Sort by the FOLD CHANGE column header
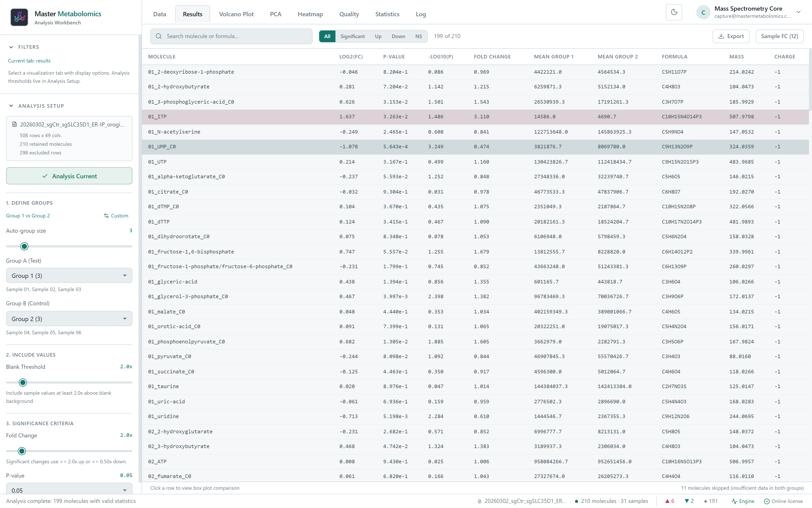The image size is (812, 508). click(x=492, y=57)
